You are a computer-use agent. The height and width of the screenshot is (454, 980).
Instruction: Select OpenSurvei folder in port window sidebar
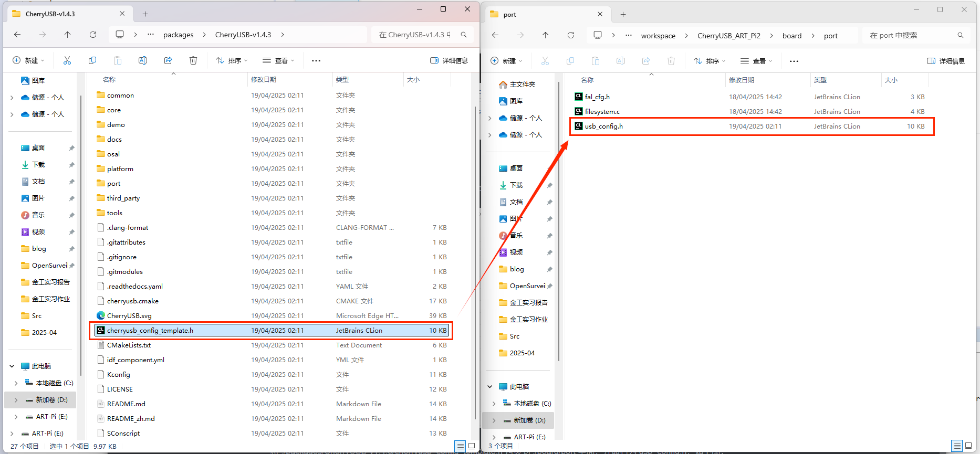[x=522, y=286]
